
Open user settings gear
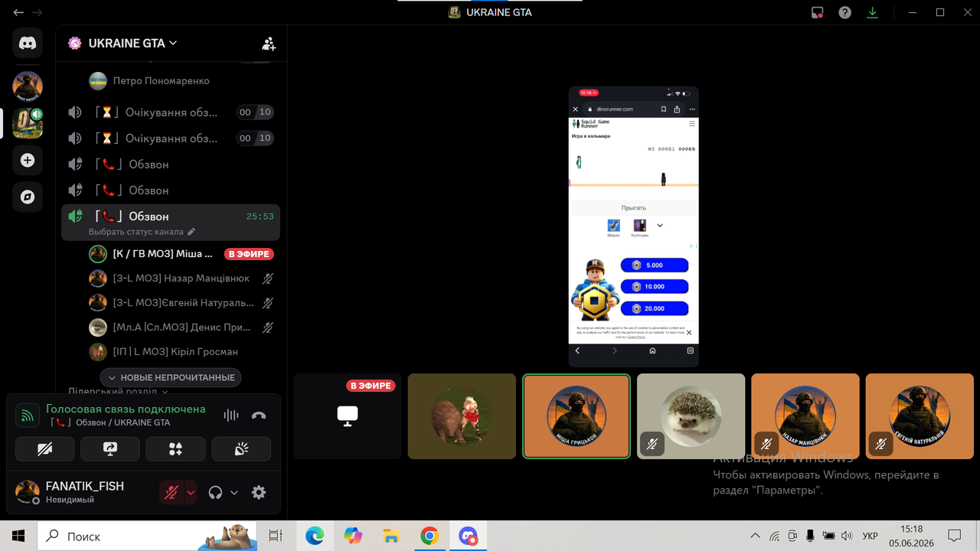[259, 493]
